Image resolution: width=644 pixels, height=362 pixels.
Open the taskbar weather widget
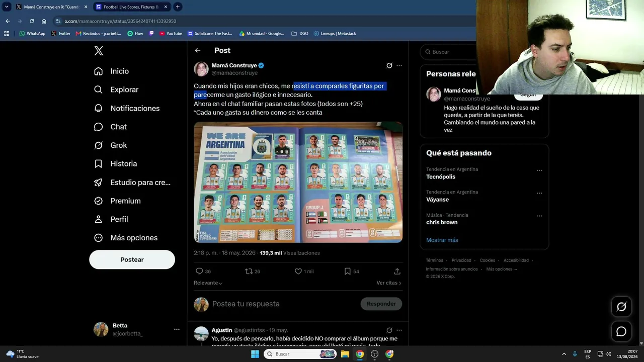(23, 354)
